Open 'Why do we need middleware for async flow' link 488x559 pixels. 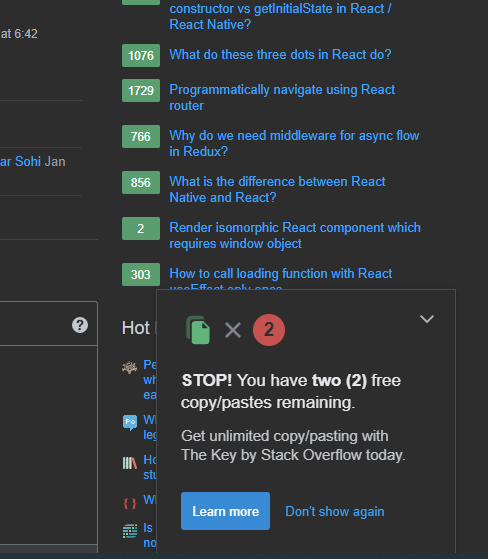coord(294,143)
